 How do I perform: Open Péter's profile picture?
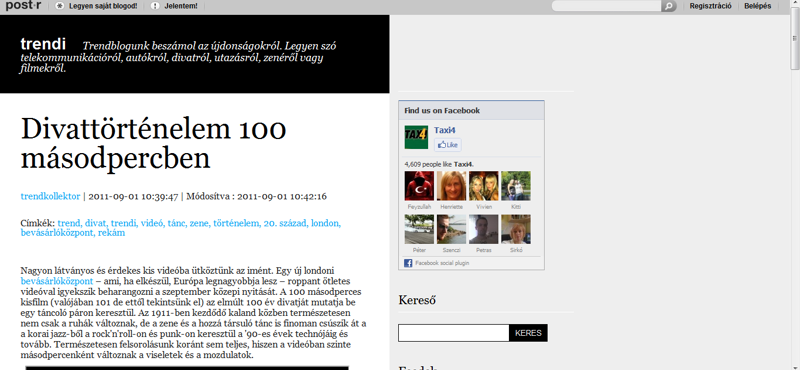pyautogui.click(x=419, y=229)
